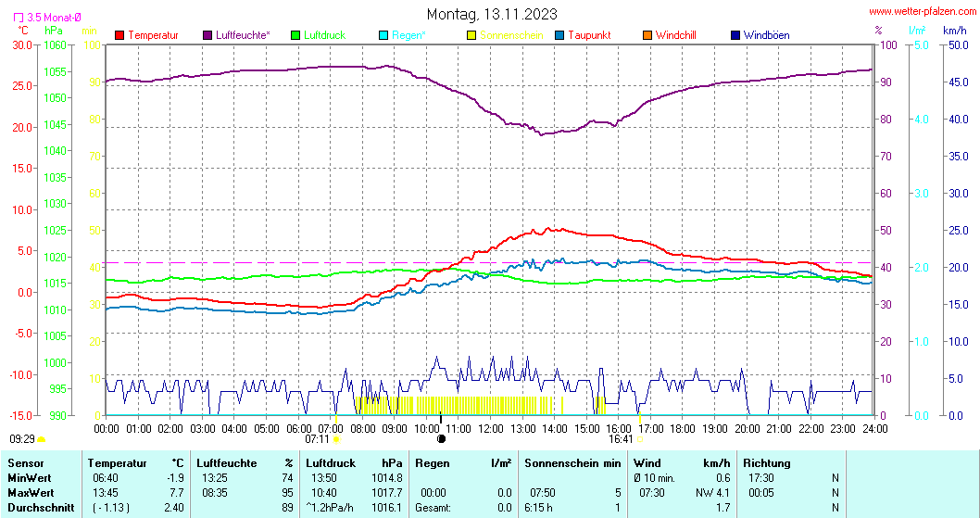Click the red Temperatur legend swatch

pos(119,35)
